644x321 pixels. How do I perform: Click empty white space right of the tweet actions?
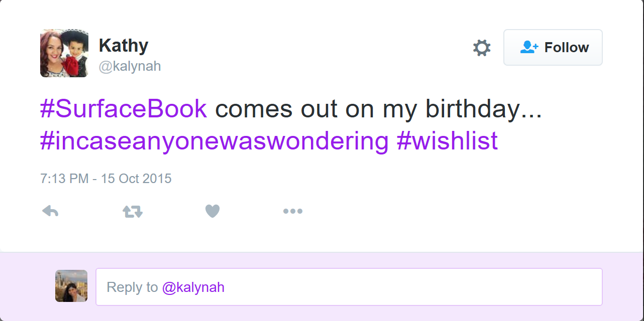tap(452, 212)
